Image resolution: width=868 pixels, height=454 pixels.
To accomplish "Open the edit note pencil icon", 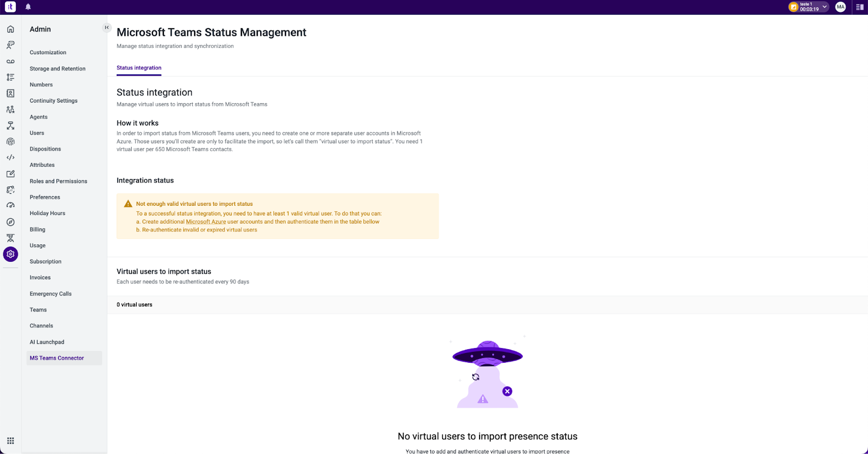I will [x=10, y=174].
